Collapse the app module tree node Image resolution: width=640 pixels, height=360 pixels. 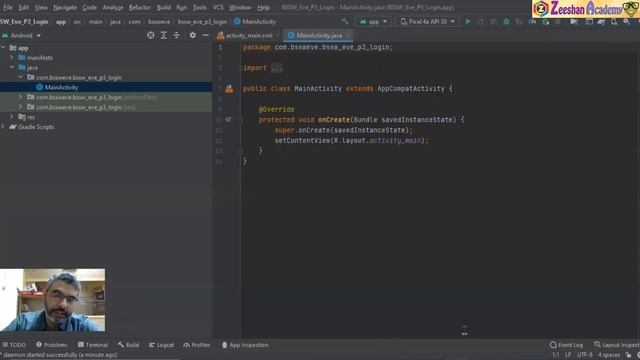tap(4, 48)
